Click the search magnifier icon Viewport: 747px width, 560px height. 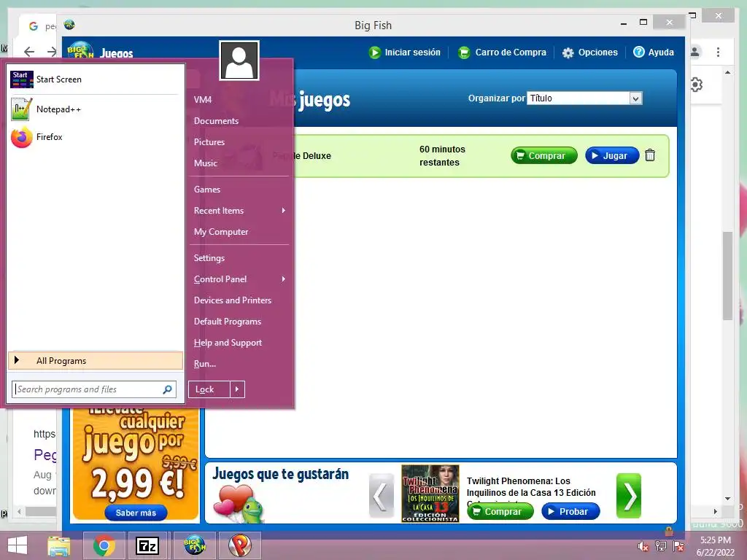pos(167,389)
